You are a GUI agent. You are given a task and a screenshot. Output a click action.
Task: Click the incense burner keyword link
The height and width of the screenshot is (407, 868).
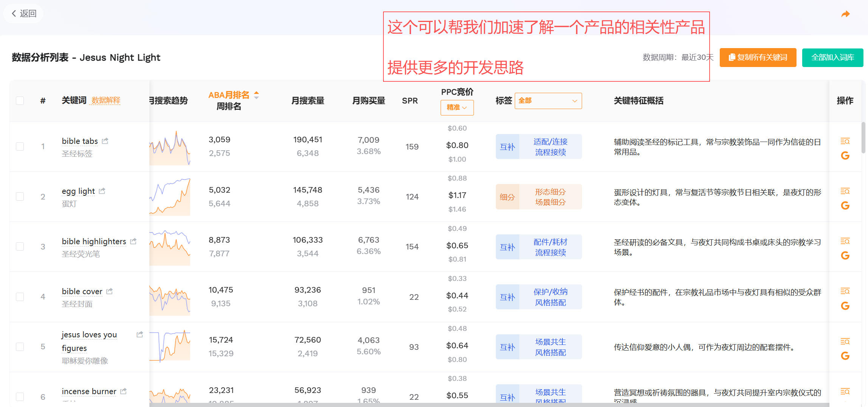[89, 391]
